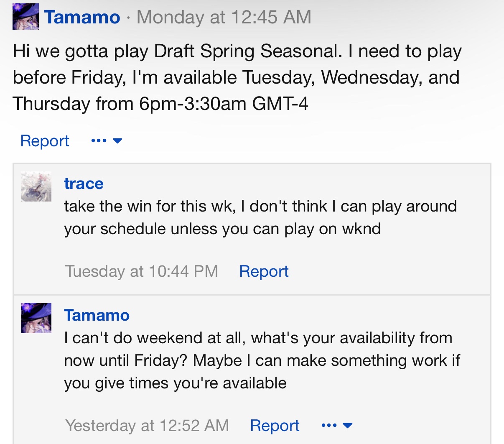Open the ellipsis menu on the top post

click(99, 141)
